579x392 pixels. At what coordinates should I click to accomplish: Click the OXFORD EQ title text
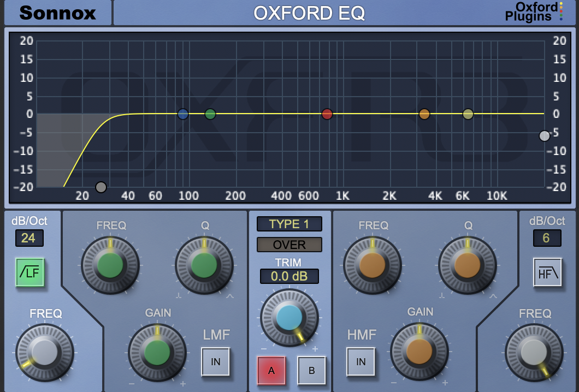(309, 13)
